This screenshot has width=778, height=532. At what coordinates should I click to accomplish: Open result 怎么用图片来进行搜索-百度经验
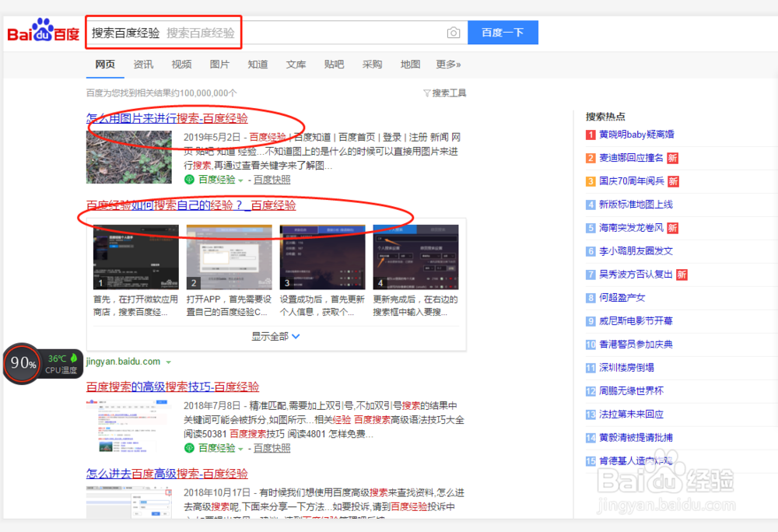click(x=166, y=118)
